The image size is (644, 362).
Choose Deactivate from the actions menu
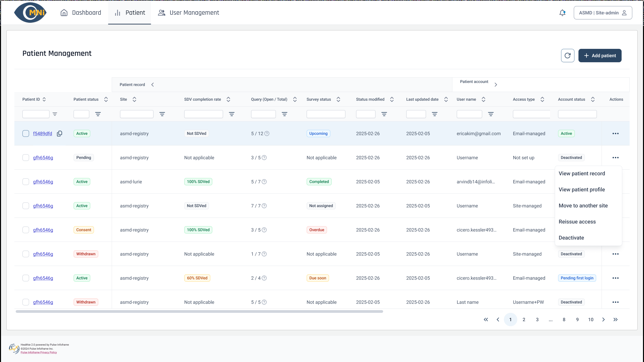(x=571, y=238)
